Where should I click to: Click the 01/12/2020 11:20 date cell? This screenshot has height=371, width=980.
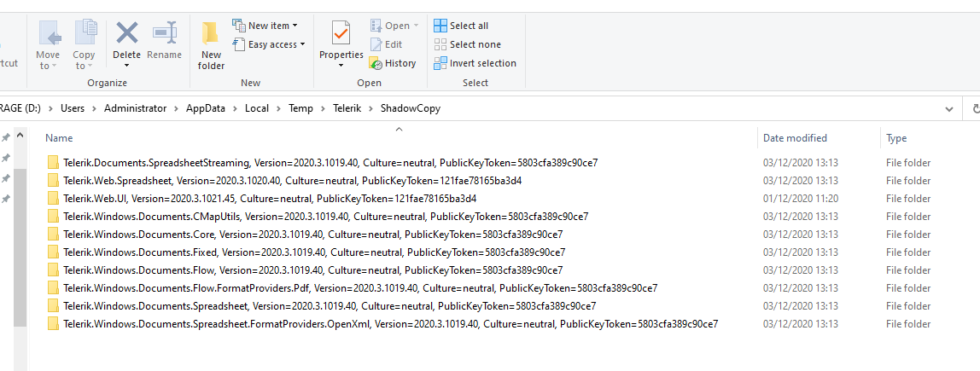click(x=801, y=199)
